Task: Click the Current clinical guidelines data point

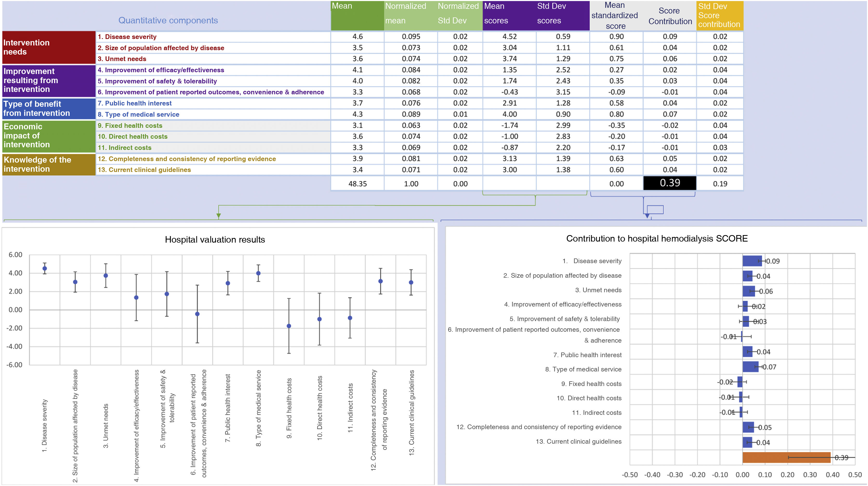Action: (x=411, y=283)
